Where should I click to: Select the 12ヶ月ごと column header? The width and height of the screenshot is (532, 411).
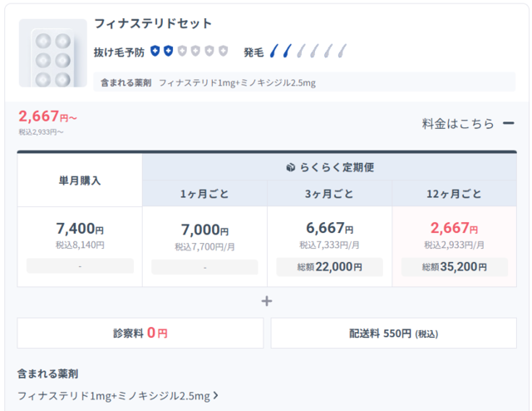click(454, 194)
